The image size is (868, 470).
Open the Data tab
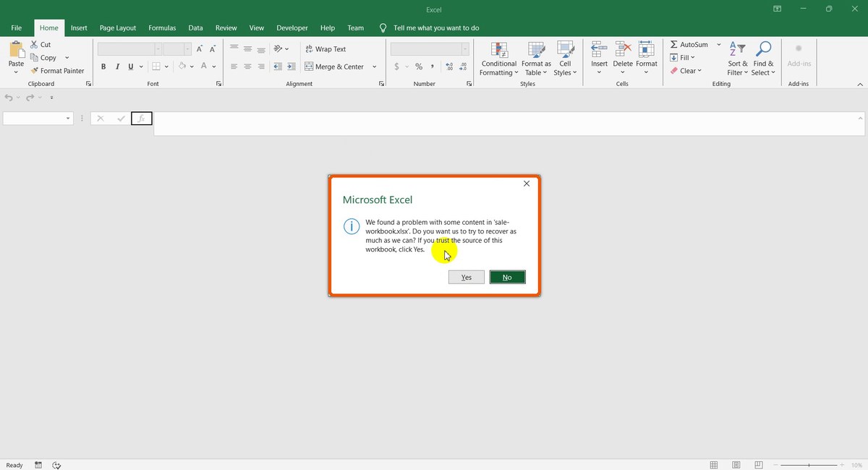(x=195, y=28)
